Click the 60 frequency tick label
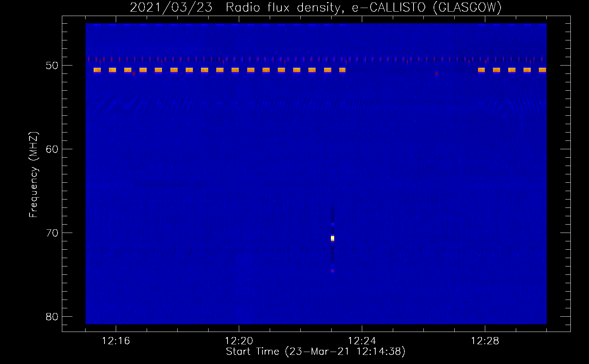The image size is (589, 364). [x=52, y=149]
